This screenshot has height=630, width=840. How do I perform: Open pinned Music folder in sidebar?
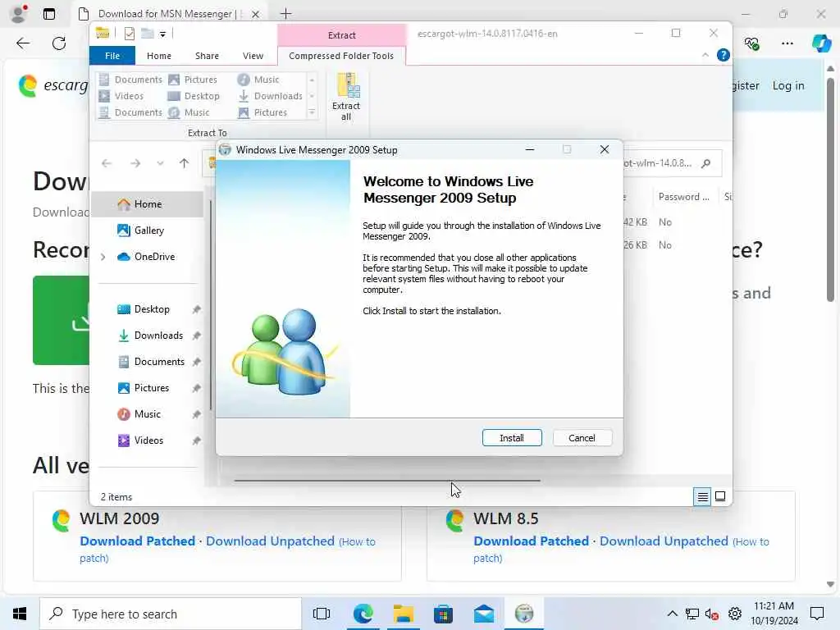point(148,414)
